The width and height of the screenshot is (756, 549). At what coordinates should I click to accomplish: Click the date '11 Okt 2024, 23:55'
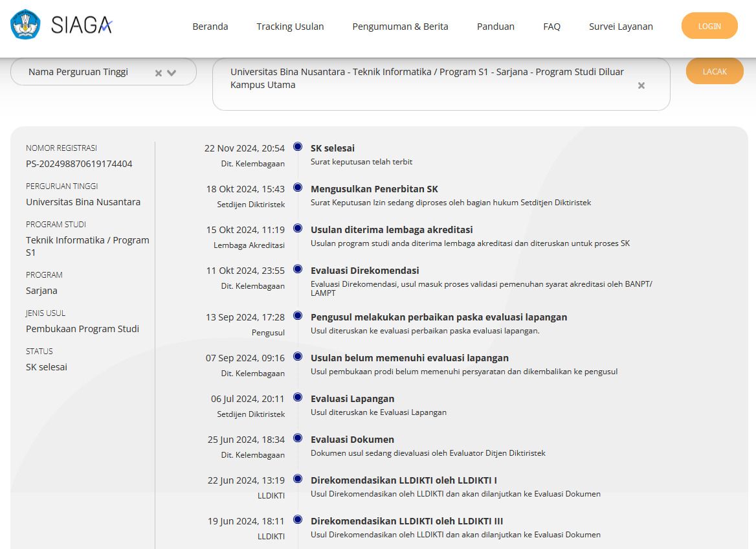point(245,271)
